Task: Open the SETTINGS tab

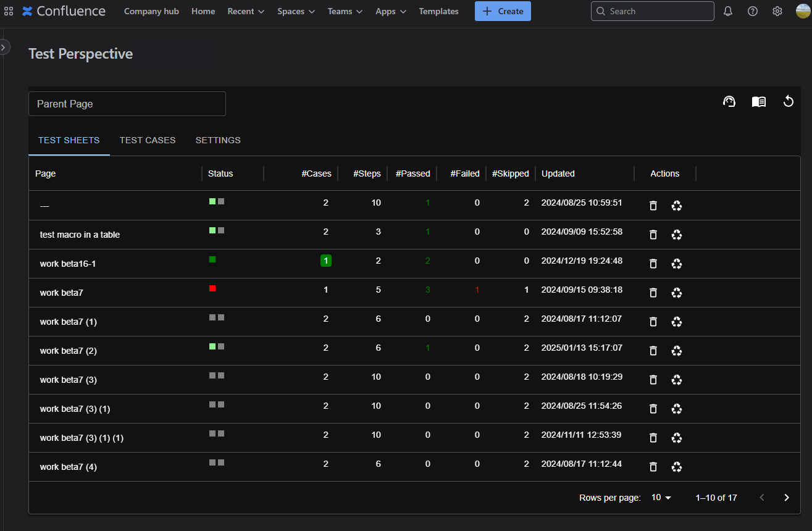Action: pos(218,140)
